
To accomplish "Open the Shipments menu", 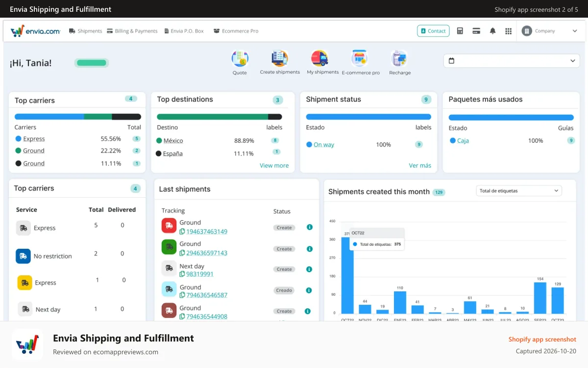I will click(x=86, y=31).
